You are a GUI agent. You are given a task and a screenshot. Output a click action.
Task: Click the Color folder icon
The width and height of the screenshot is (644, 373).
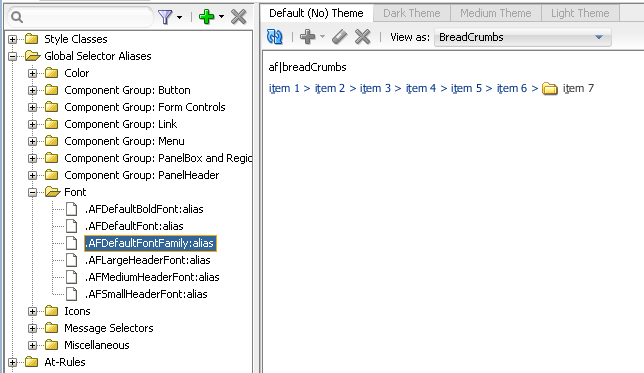[51, 73]
